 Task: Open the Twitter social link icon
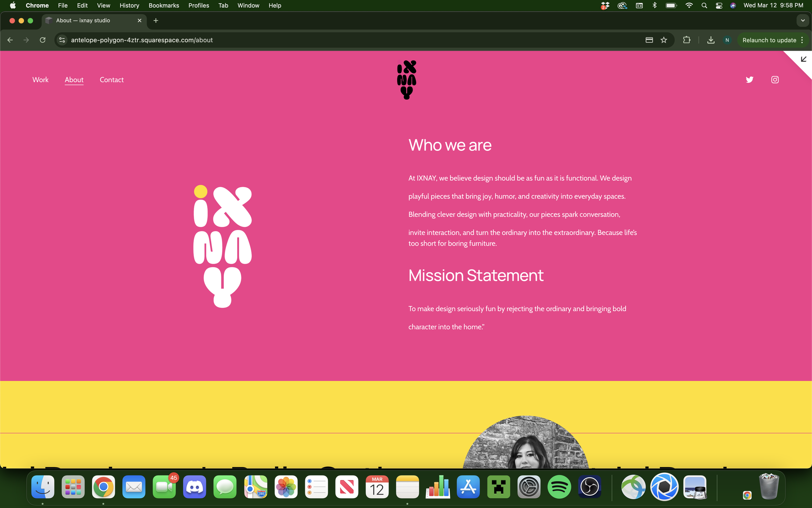pos(749,80)
